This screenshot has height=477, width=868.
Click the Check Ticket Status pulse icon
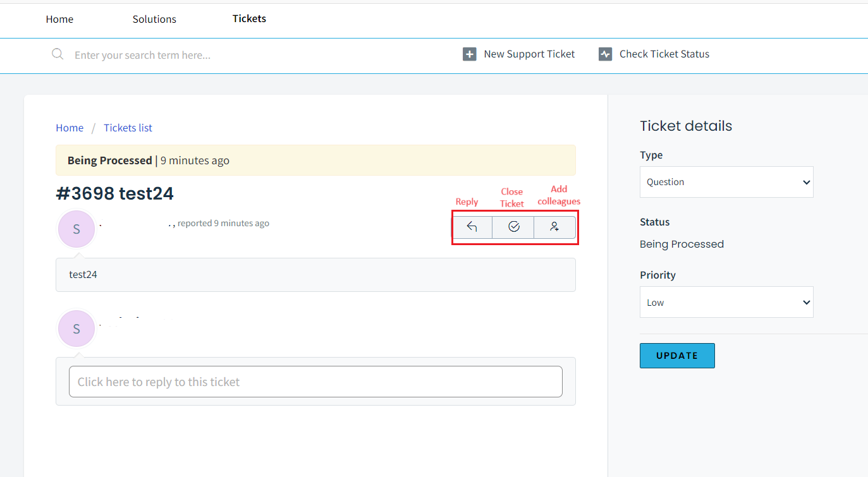[605, 54]
